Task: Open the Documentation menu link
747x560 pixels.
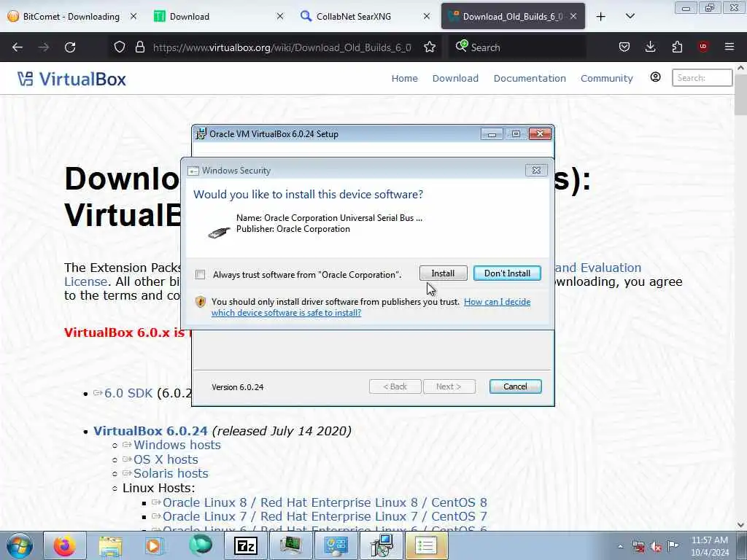Action: [530, 78]
